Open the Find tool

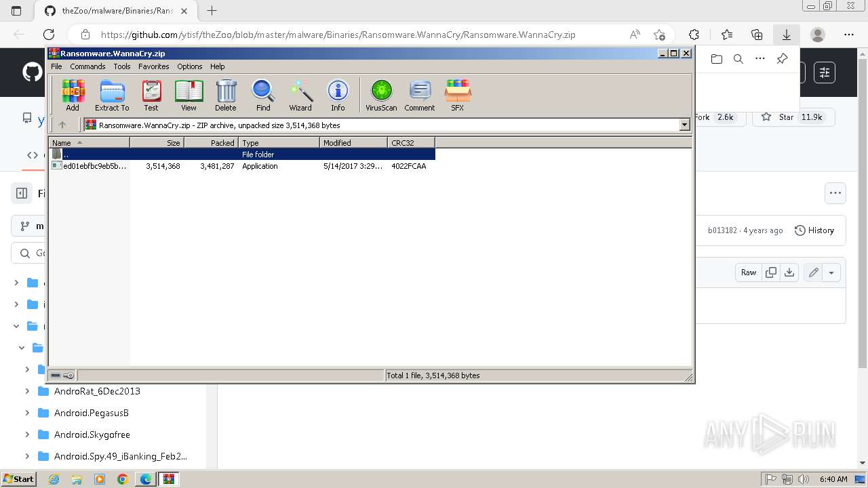[x=263, y=95]
